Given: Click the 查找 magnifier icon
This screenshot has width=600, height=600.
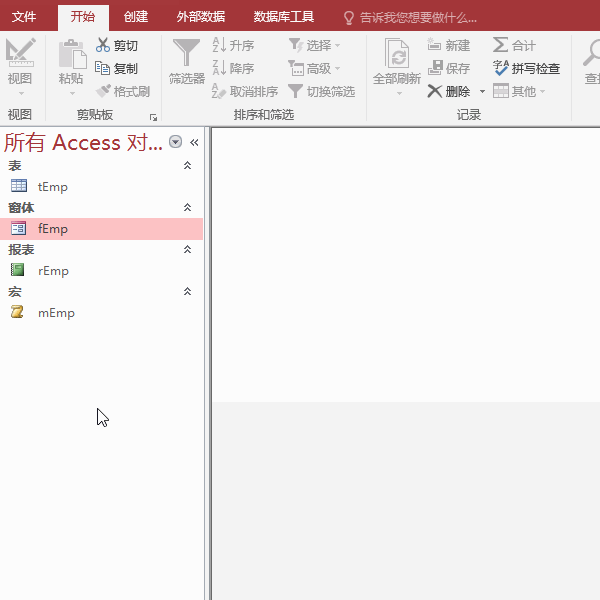Looking at the screenshot, I should click(x=592, y=53).
